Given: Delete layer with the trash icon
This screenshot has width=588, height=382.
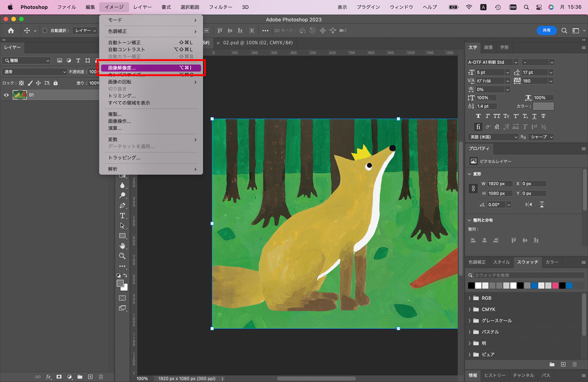Looking at the screenshot, I should (101, 377).
